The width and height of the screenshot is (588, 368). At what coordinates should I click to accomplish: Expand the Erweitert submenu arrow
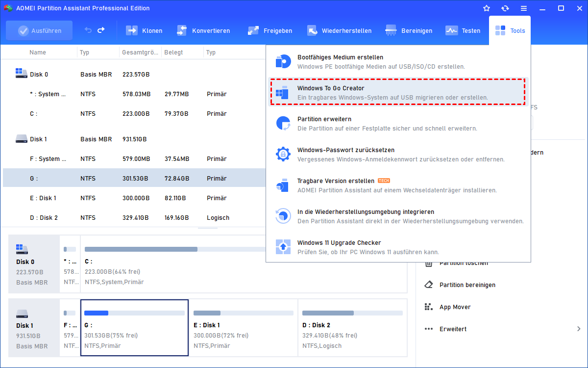pos(579,329)
